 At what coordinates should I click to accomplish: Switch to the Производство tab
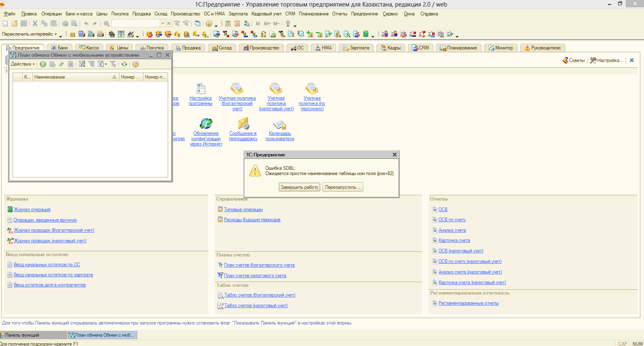click(262, 48)
